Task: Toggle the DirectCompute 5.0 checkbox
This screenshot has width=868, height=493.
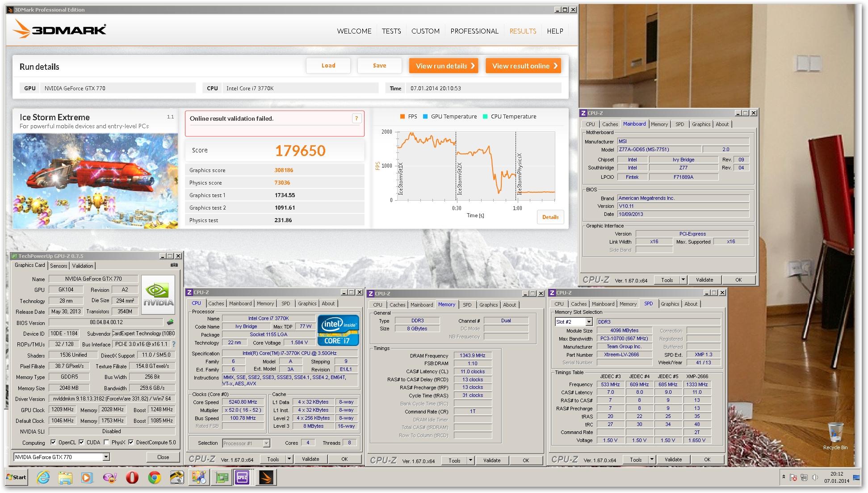Action: (x=131, y=442)
